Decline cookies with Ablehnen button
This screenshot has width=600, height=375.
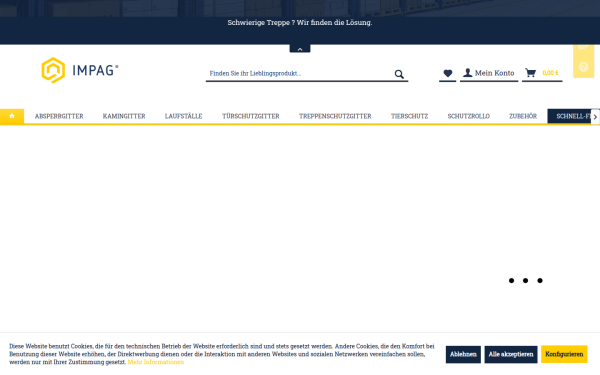463,354
